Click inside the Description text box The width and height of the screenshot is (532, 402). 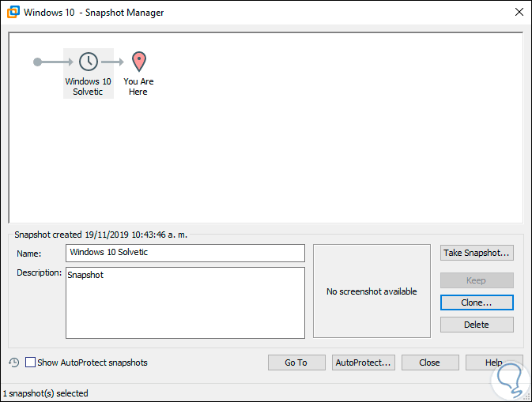pyautogui.click(x=185, y=302)
